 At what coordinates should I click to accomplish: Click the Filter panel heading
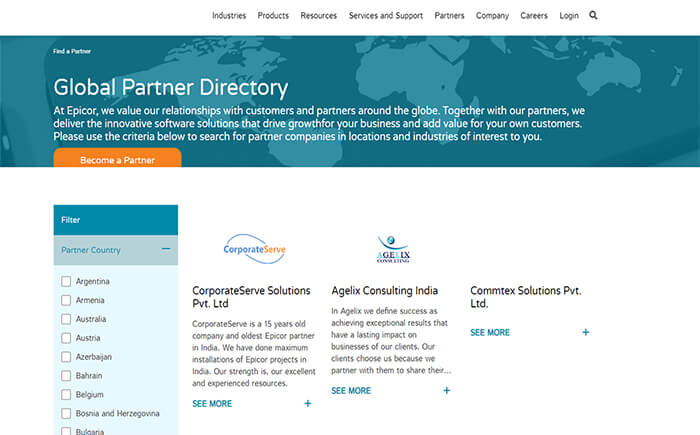pos(116,220)
